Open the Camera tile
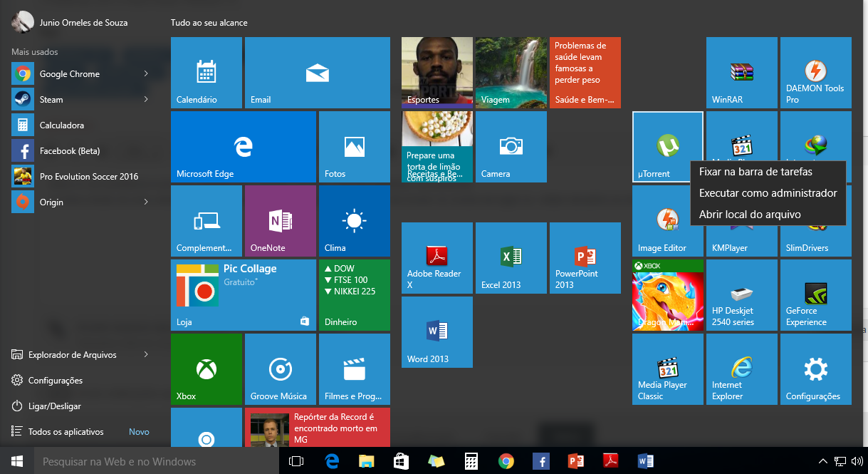The image size is (868, 474). (511, 146)
